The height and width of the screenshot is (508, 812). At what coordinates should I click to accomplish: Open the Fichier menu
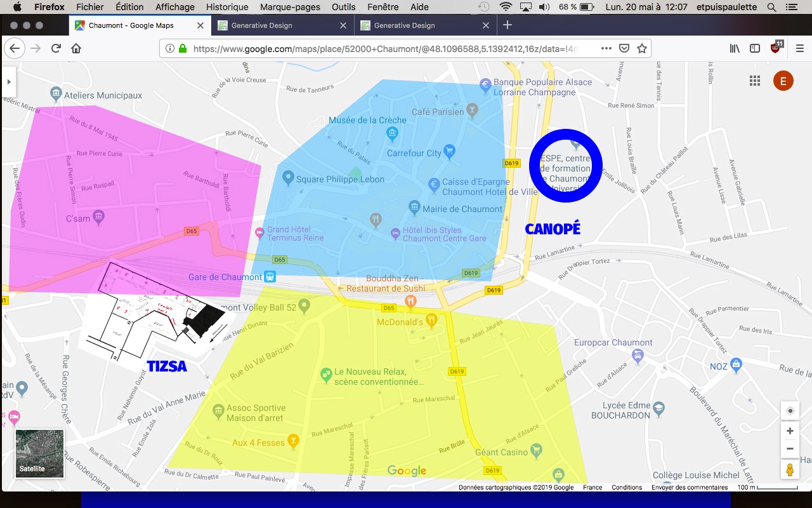pyautogui.click(x=89, y=7)
